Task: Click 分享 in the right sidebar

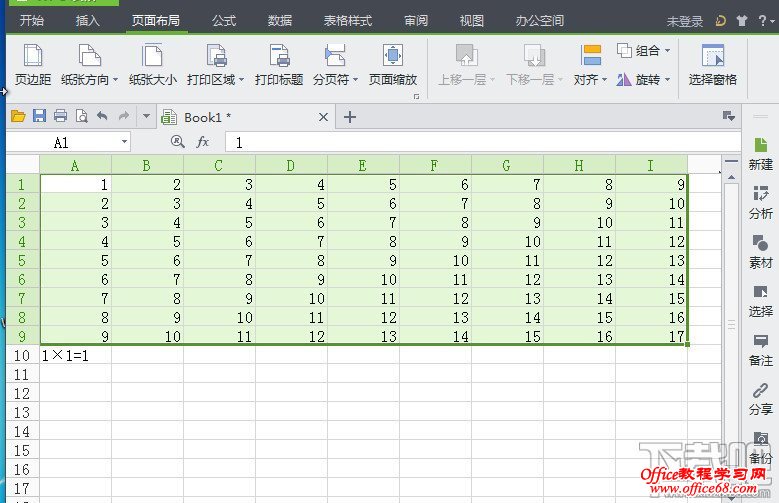Action: [x=761, y=399]
